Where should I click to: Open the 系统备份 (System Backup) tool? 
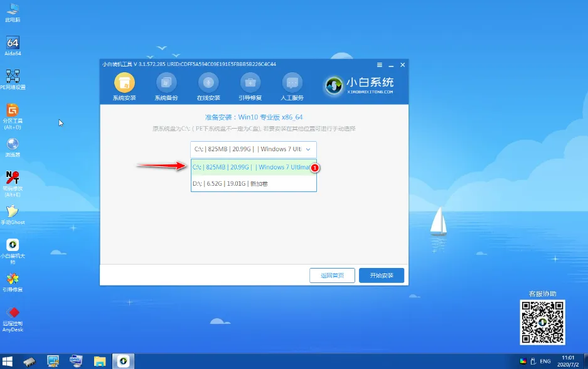[x=166, y=85]
